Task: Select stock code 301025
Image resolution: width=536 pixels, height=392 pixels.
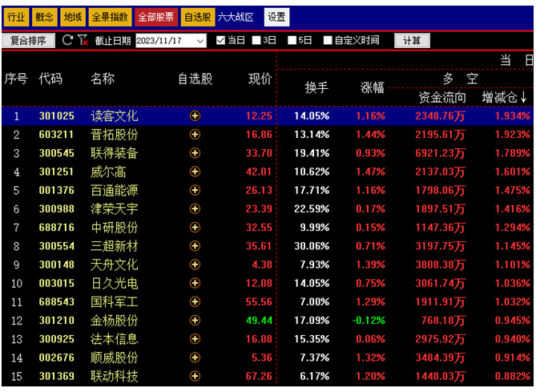Action: [56, 116]
